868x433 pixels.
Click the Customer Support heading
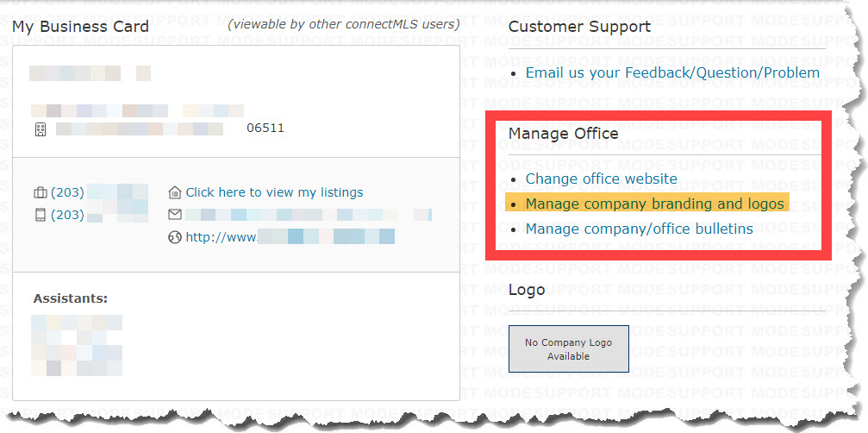[x=579, y=27]
